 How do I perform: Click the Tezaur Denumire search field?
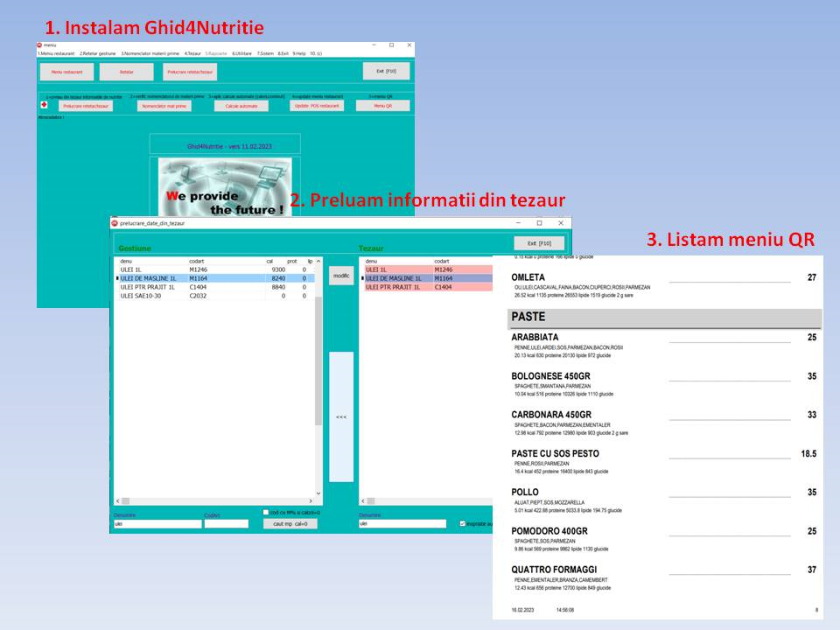(x=402, y=524)
